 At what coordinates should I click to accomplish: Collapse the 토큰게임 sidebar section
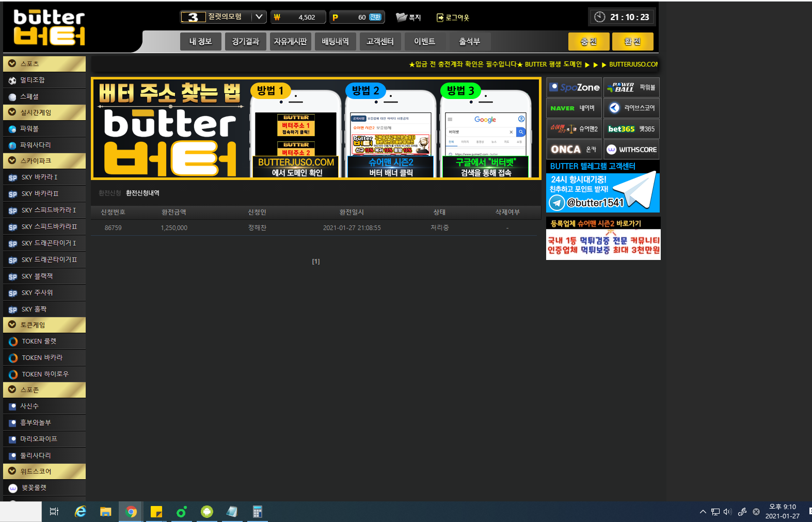pos(12,324)
